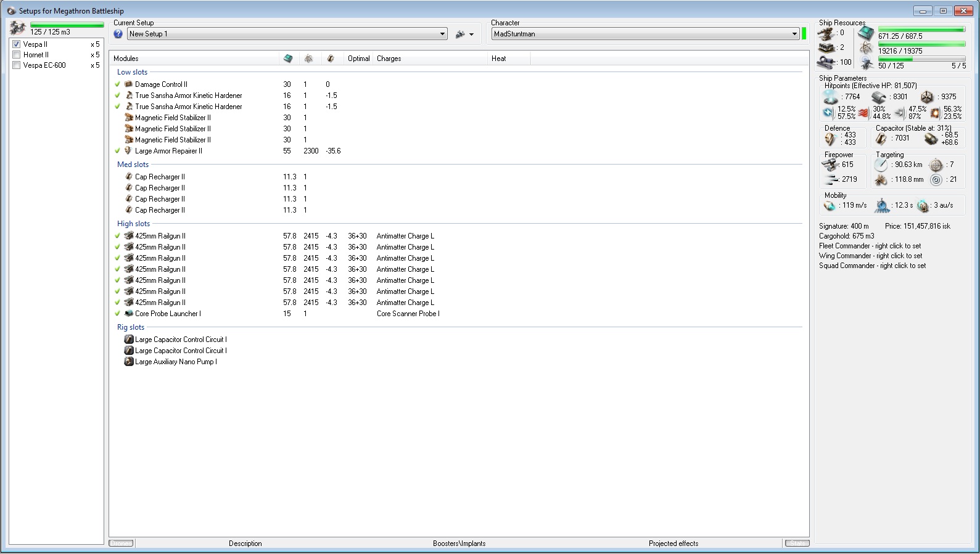The image size is (980, 554).
Task: Toggle the active checkmark for Core Probe Launcher I
Action: pos(117,314)
